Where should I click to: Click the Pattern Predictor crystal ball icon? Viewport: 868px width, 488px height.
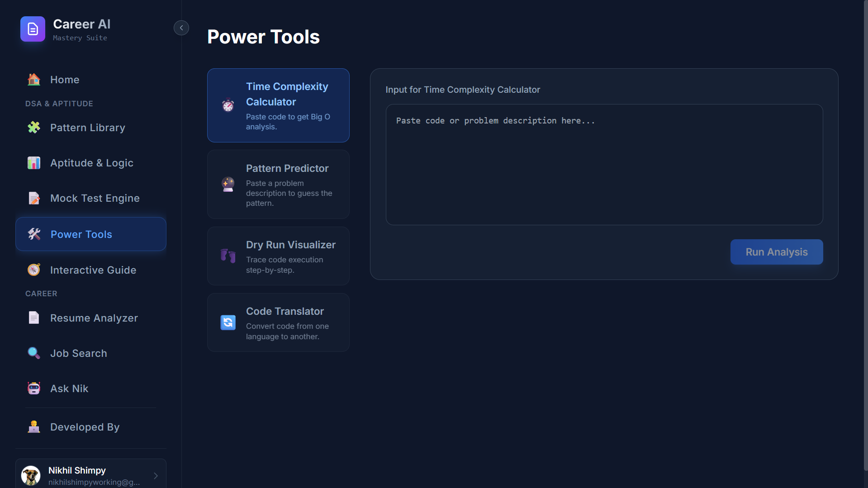click(228, 185)
